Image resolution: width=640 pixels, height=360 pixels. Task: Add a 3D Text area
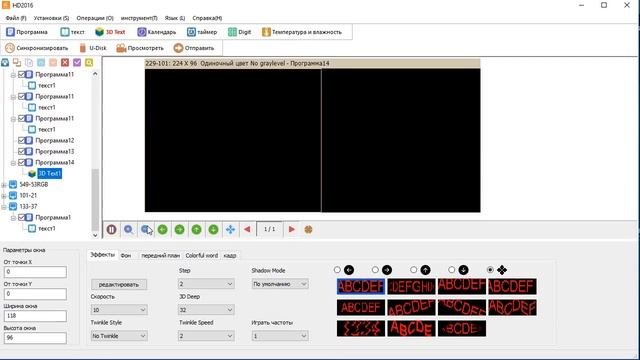[x=110, y=32]
